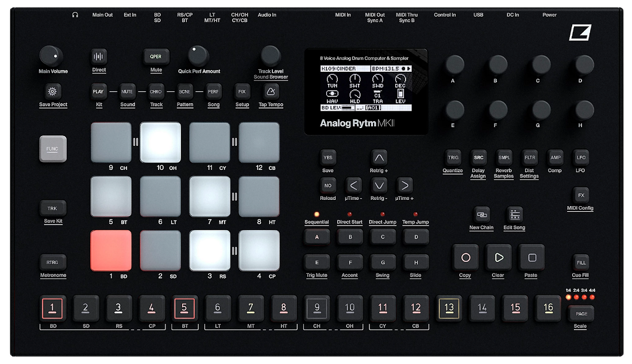Click the Retrig + up arrow key
632x364 pixels.
379,157
